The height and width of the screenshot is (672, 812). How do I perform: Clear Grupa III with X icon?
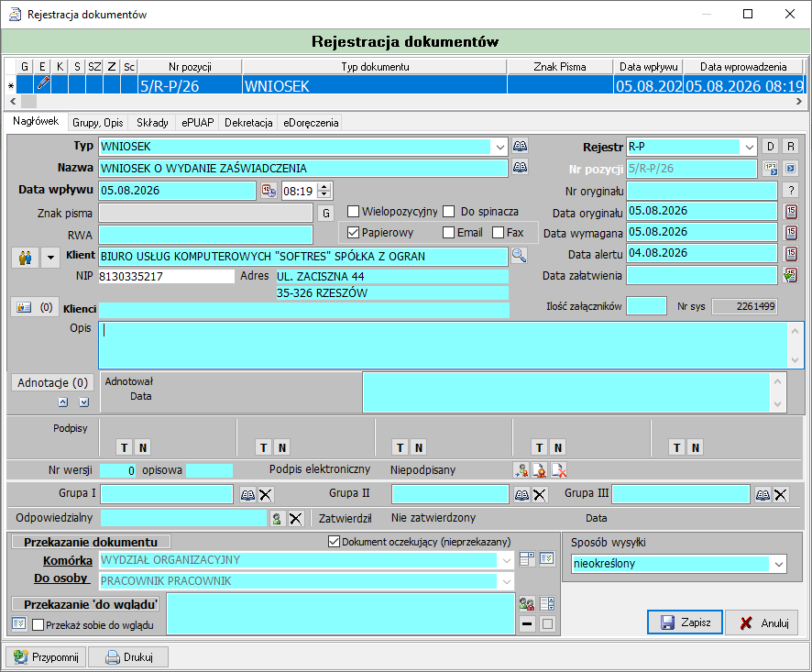pos(781,495)
